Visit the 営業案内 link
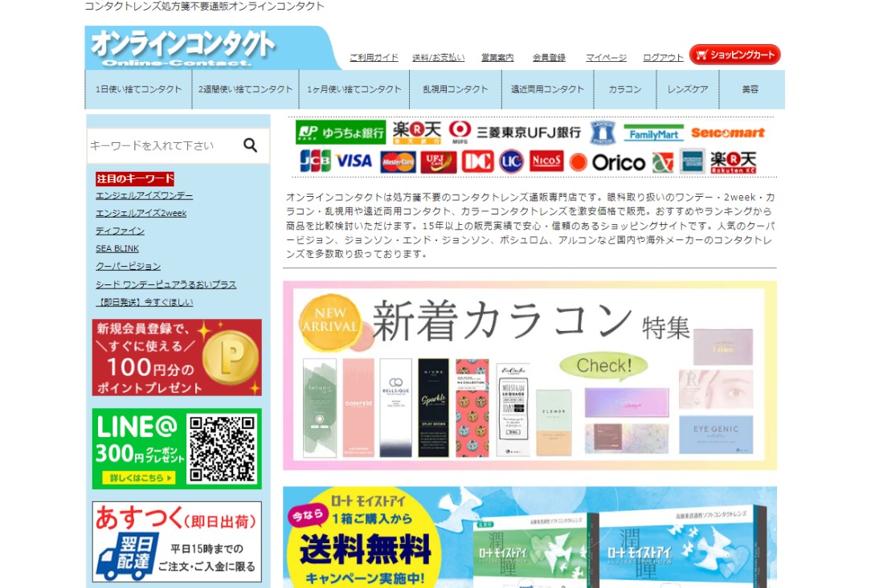 tap(498, 58)
